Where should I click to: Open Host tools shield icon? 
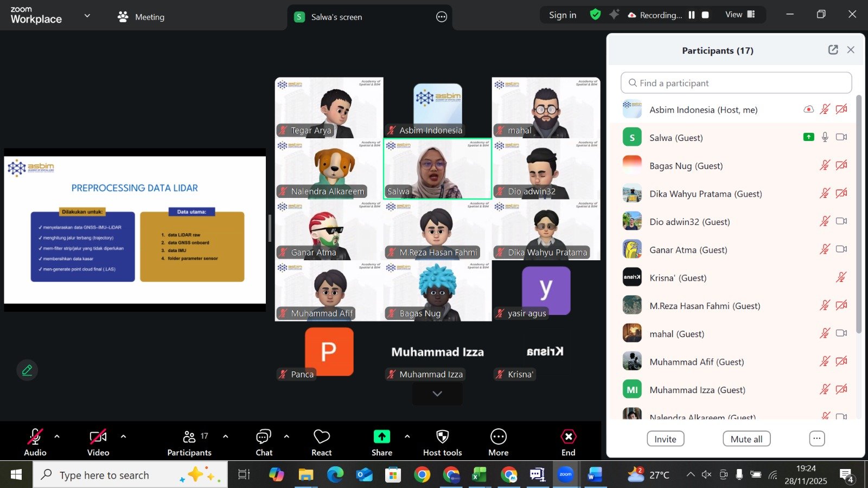442,437
